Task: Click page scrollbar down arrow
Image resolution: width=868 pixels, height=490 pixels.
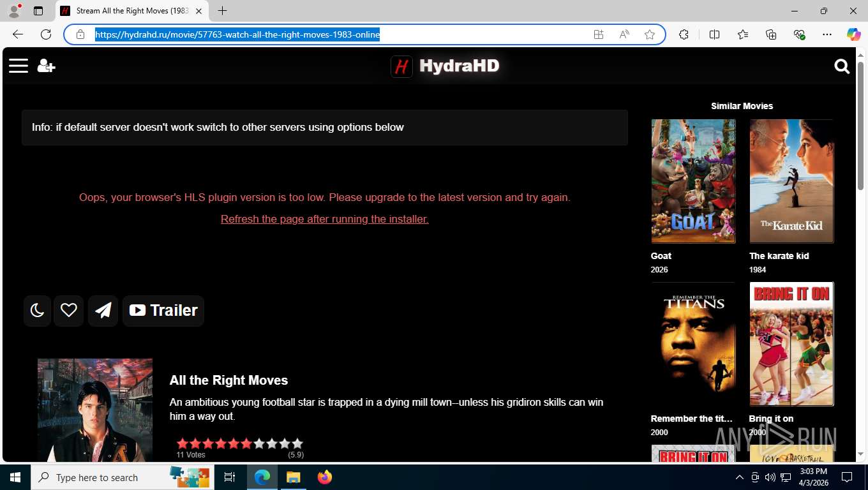Action: 860,454
